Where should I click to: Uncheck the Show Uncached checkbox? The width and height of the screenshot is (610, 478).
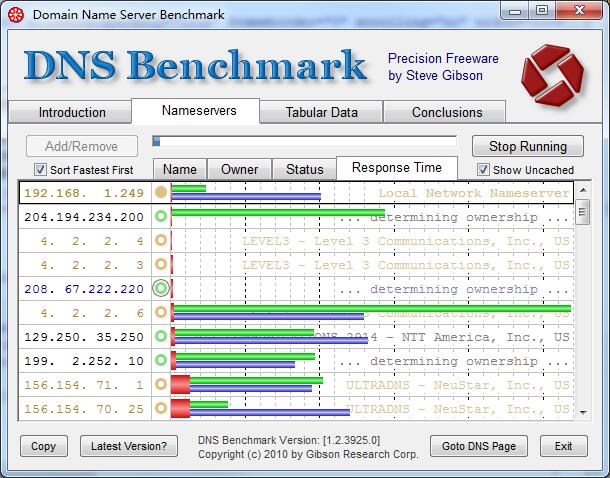pos(484,170)
